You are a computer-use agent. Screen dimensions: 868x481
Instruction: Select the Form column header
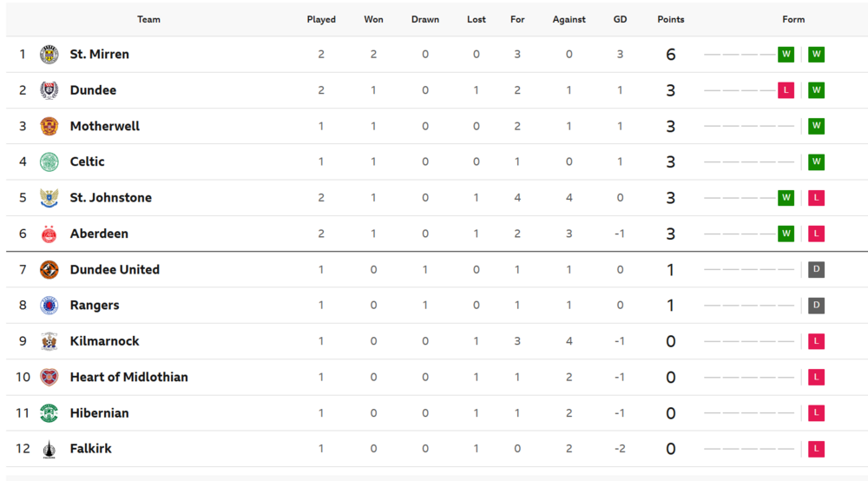[x=793, y=19]
